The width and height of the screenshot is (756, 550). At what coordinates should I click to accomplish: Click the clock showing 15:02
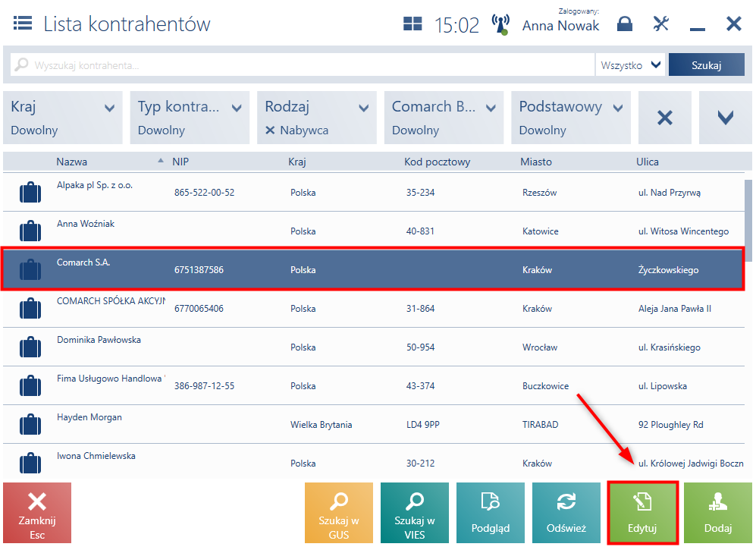coord(456,25)
